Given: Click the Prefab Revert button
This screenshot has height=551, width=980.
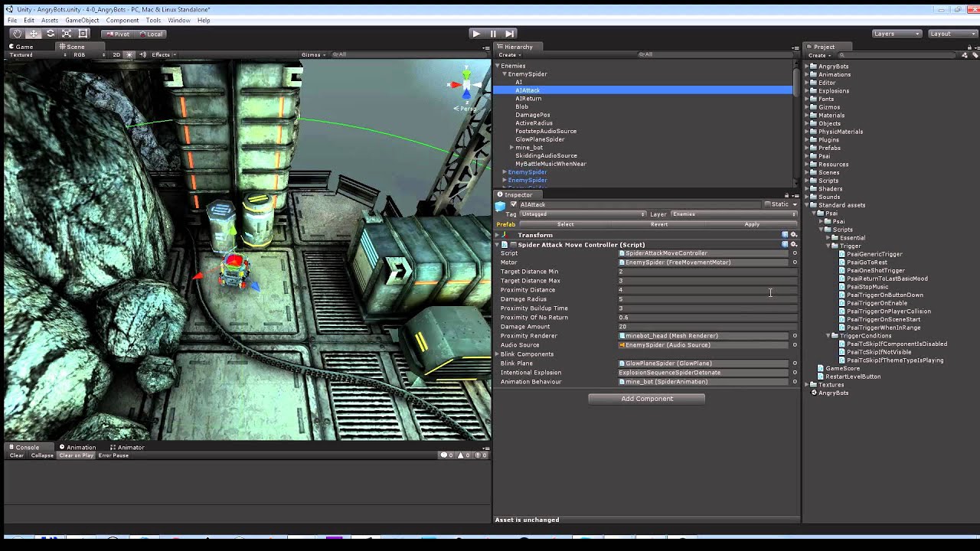Looking at the screenshot, I should tap(659, 224).
